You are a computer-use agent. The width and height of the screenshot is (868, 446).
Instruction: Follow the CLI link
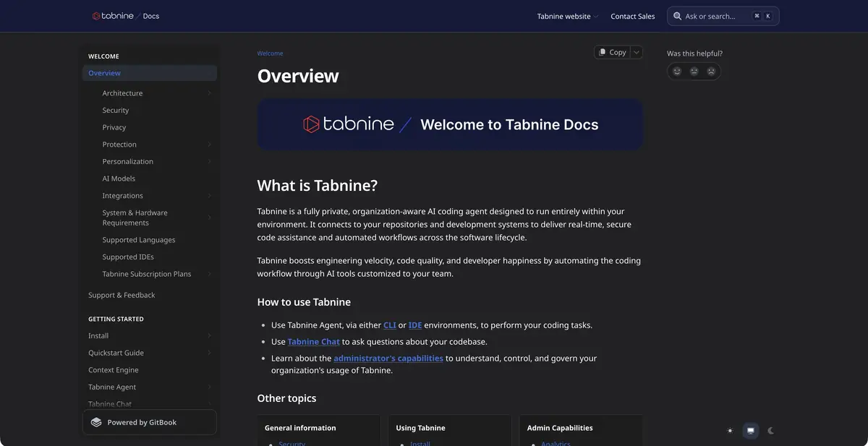[390, 325]
